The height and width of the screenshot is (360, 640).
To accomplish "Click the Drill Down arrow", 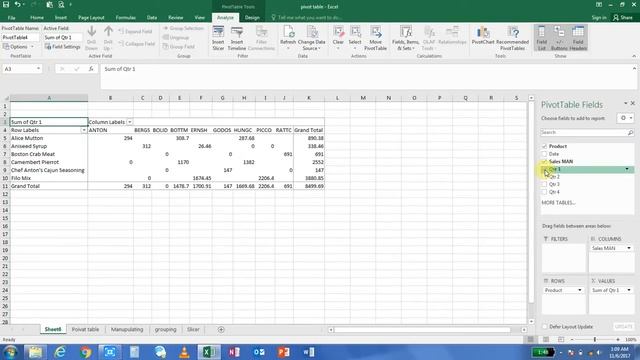I will click(x=91, y=38).
